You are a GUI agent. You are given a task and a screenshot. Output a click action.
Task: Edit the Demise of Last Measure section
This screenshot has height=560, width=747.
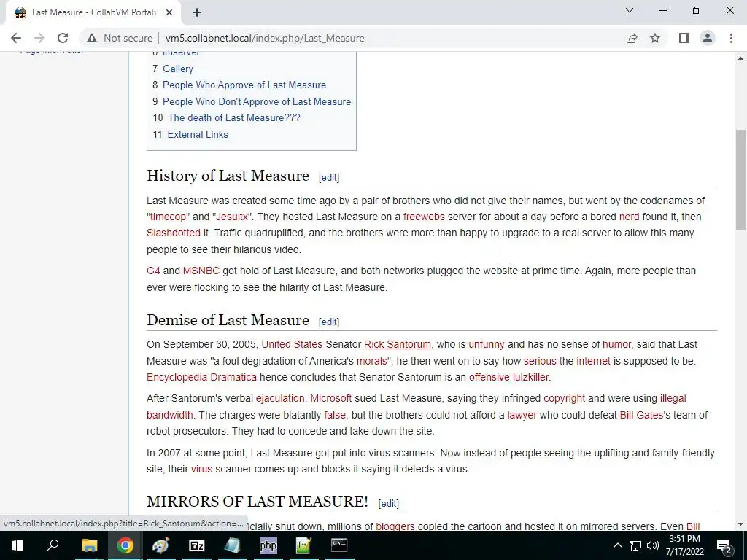coord(329,322)
